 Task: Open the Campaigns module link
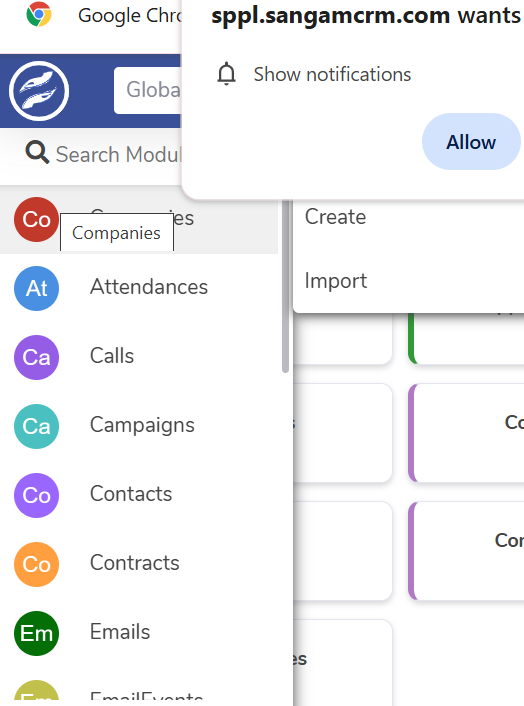(x=142, y=425)
